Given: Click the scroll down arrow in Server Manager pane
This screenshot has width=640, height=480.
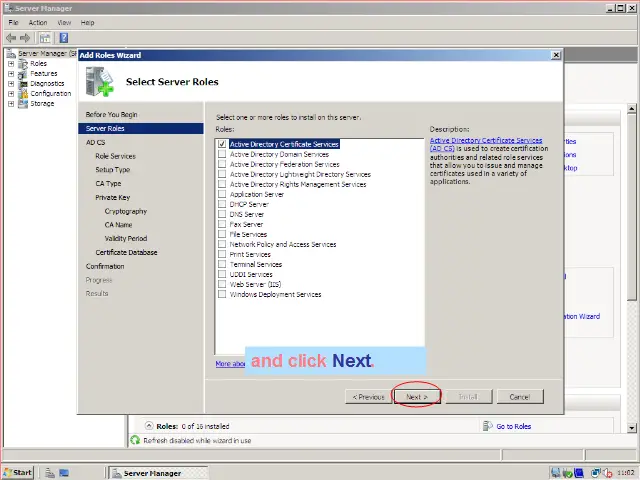Looking at the screenshot, I should coord(631,428).
